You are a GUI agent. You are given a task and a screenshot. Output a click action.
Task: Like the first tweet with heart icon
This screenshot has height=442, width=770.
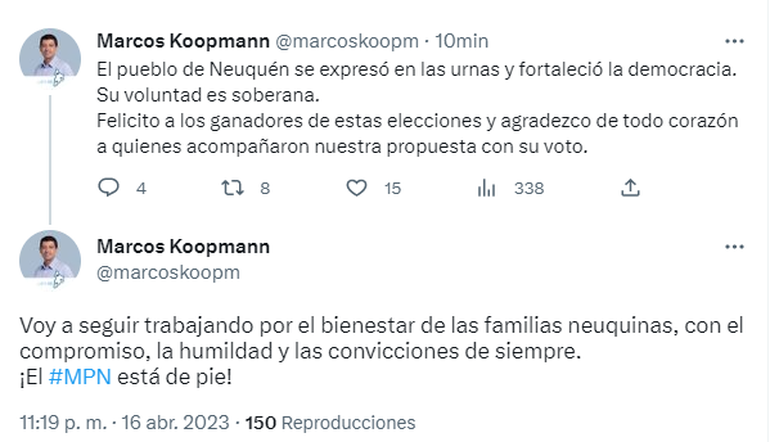[356, 187]
